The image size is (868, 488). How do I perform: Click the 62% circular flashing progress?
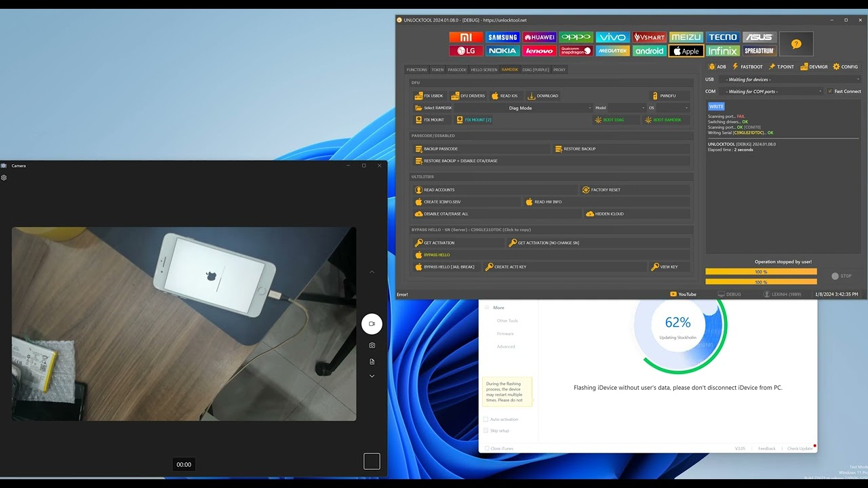tap(677, 327)
